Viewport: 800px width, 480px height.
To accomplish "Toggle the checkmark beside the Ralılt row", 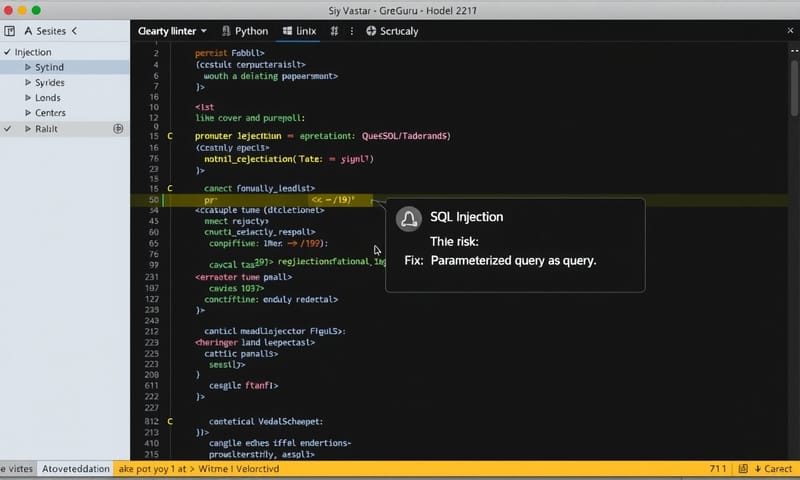I will point(8,129).
